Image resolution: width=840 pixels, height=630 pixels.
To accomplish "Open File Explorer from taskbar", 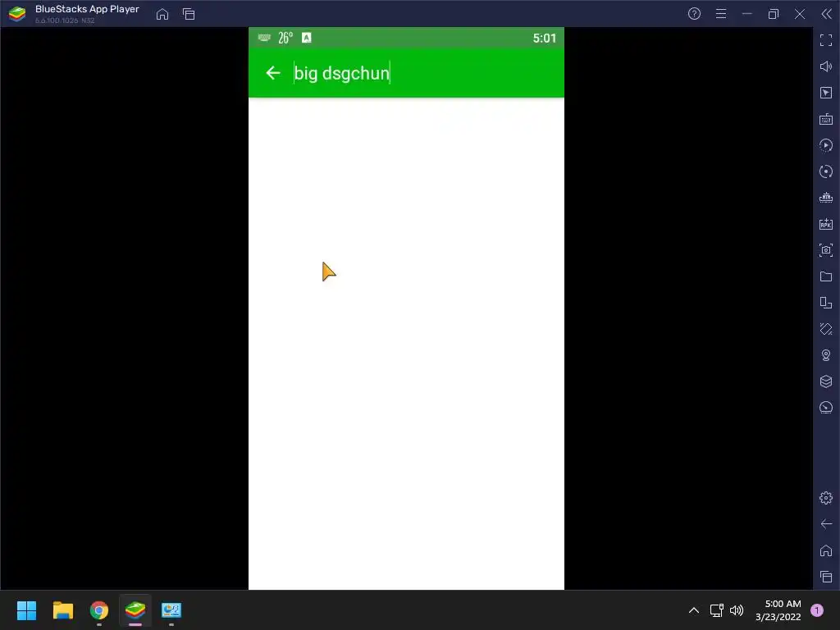I will (62, 610).
